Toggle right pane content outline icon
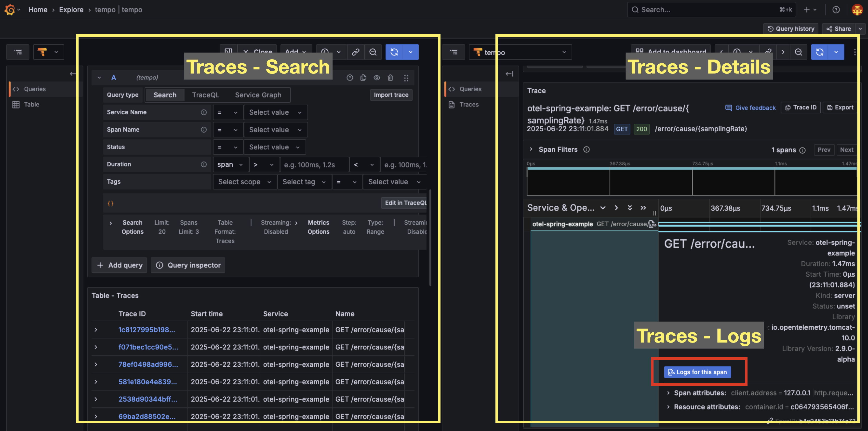 pos(454,52)
